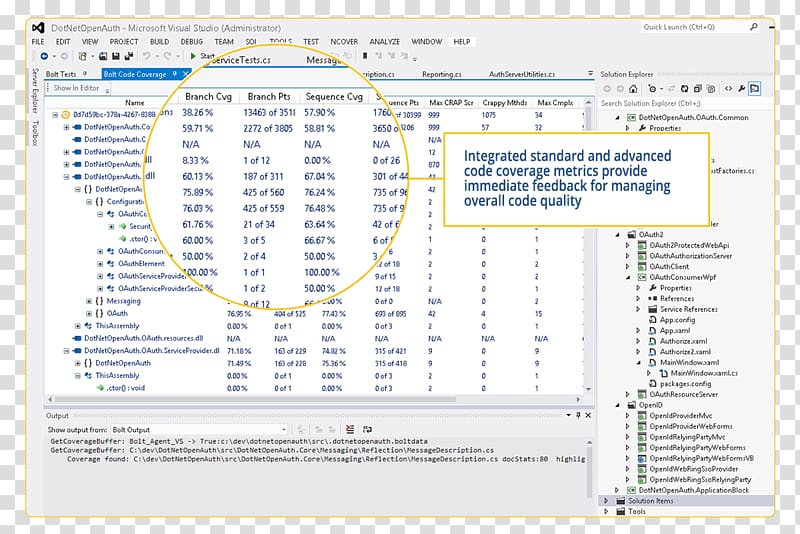Open the Toolbox side tab
This screenshot has width=800, height=534.
pos(35,133)
